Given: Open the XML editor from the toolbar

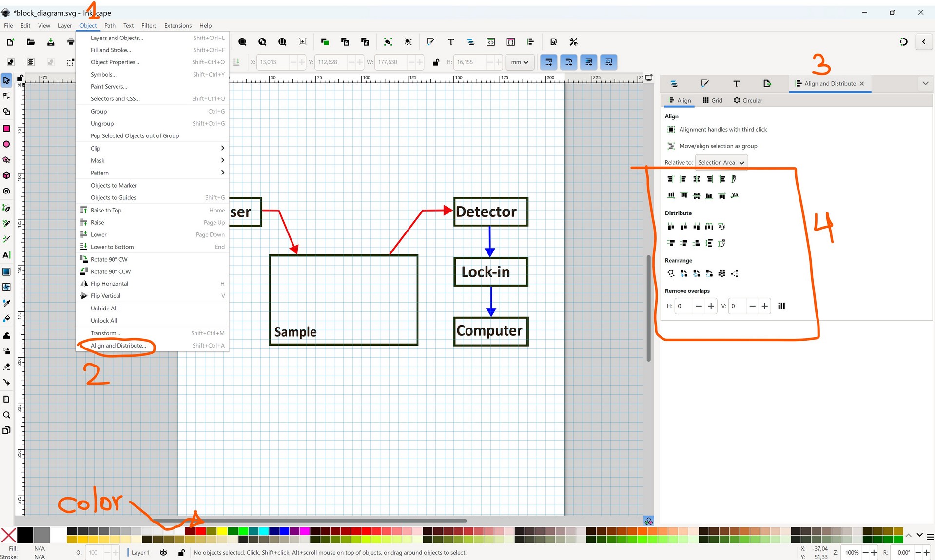Looking at the screenshot, I should click(x=491, y=42).
